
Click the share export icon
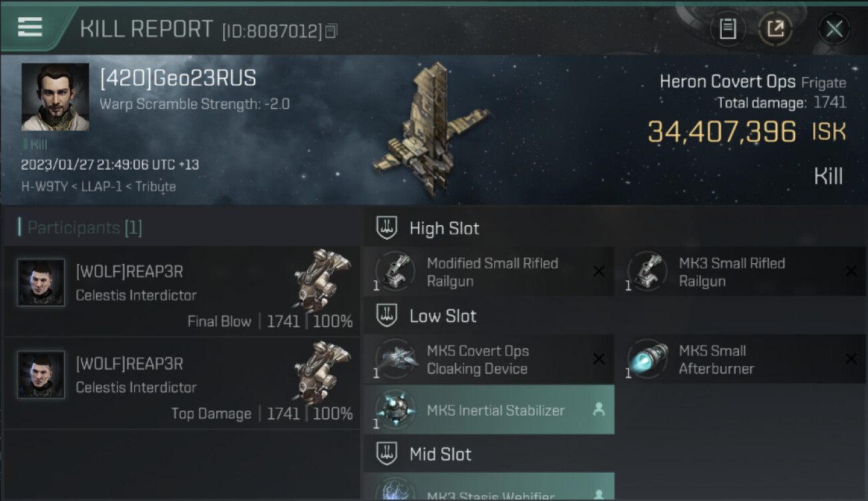(x=775, y=29)
